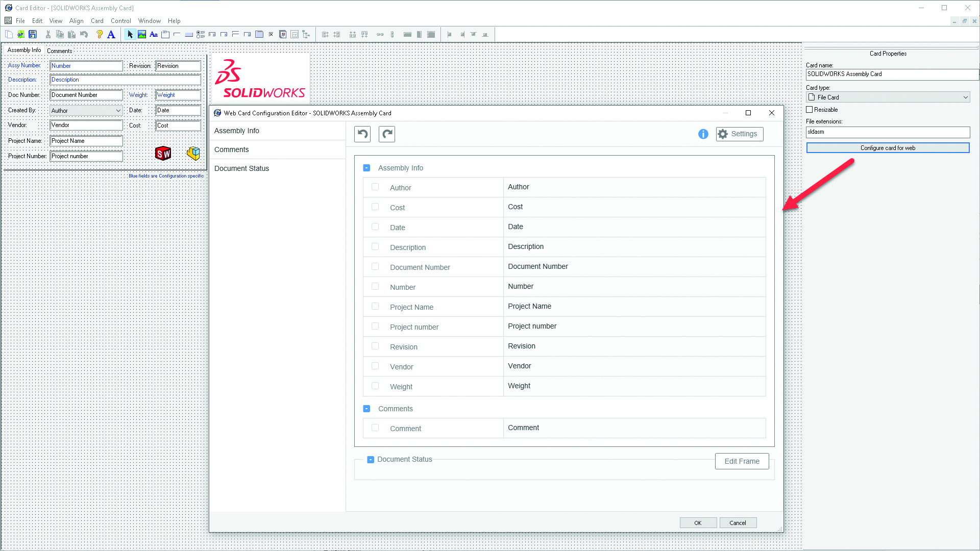
Task: Switch to the Comments tab on the card
Action: [60, 51]
